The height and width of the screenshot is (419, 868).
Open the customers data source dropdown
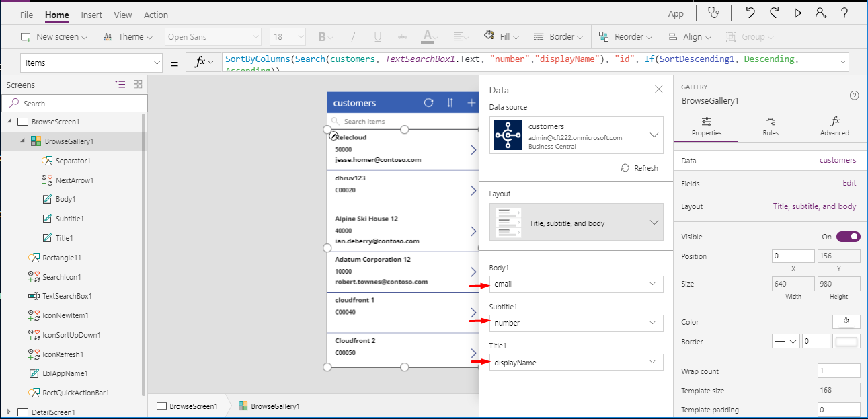(576, 135)
